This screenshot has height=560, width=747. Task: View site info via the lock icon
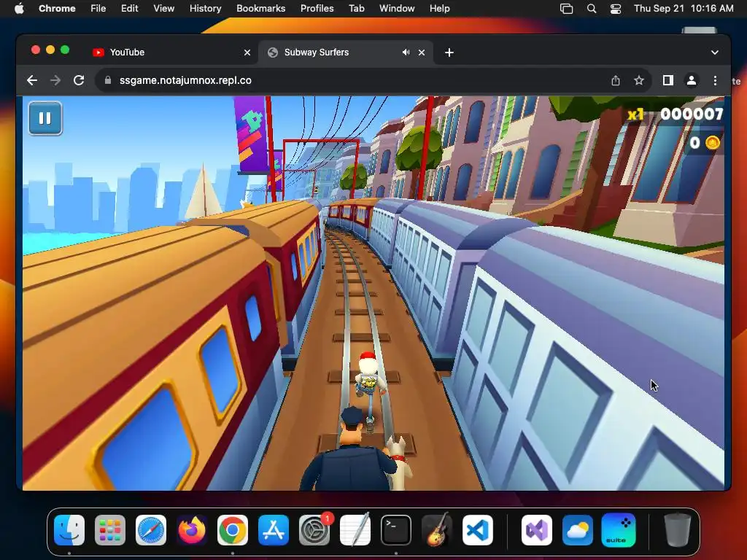108,80
